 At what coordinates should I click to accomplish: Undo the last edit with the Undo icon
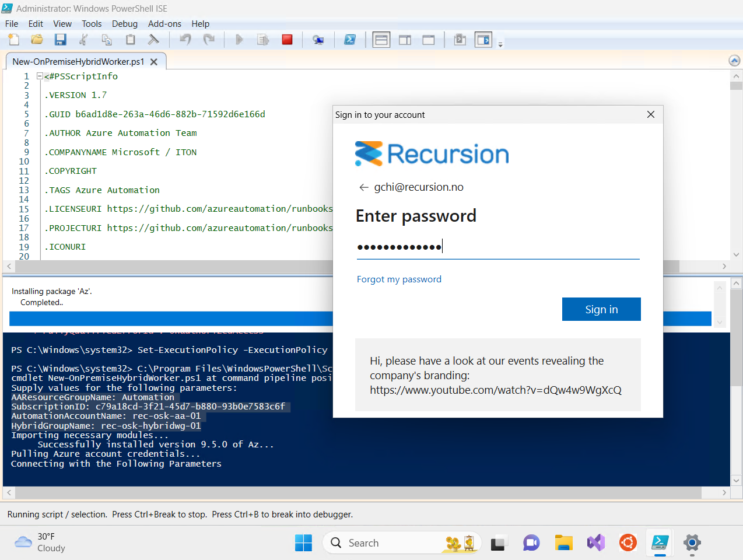point(186,39)
